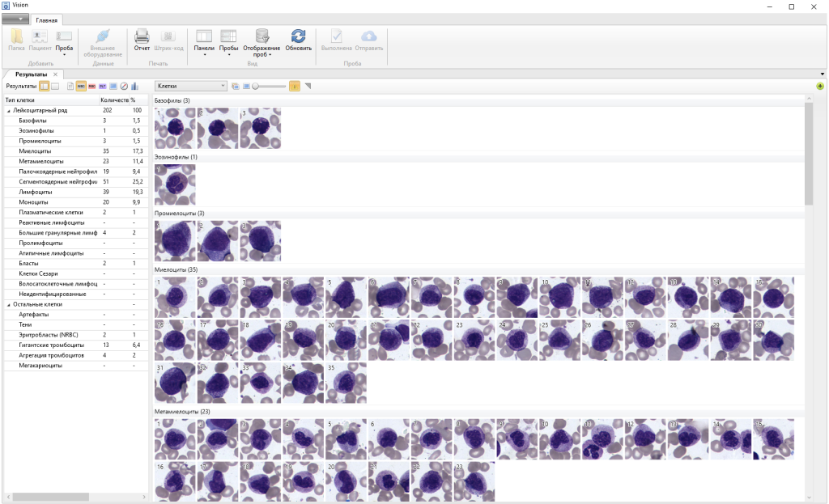Open the Панели ribbon button
The width and height of the screenshot is (829, 504).
click(204, 40)
